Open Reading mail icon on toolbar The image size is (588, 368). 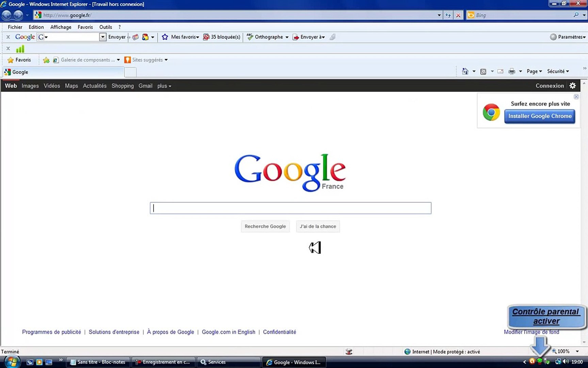(500, 71)
